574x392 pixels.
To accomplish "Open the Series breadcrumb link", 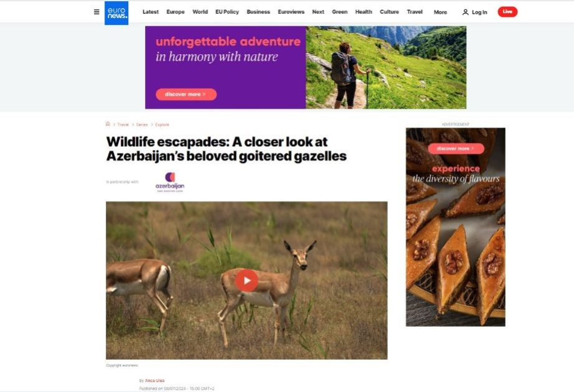I will click(142, 125).
